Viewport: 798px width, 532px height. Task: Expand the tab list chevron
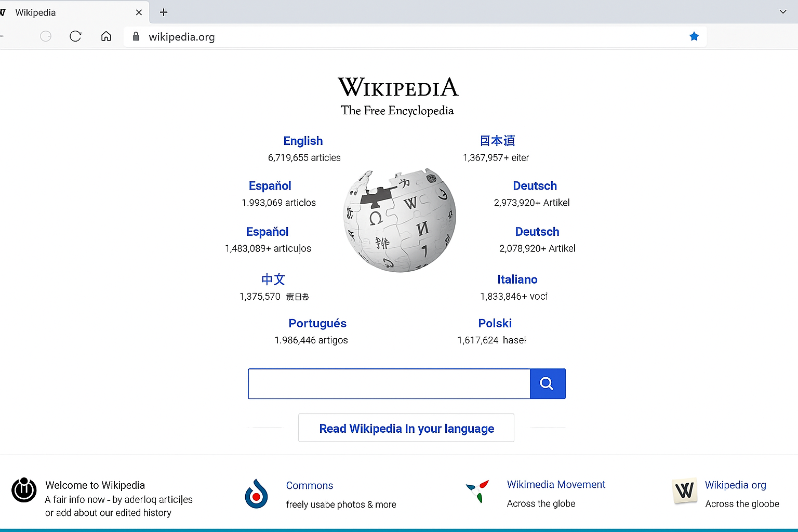782,12
